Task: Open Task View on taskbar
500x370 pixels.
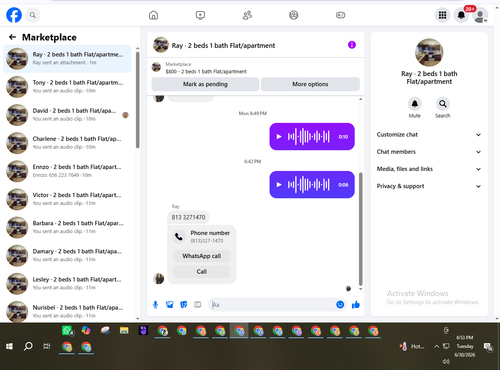Action: 47,347
